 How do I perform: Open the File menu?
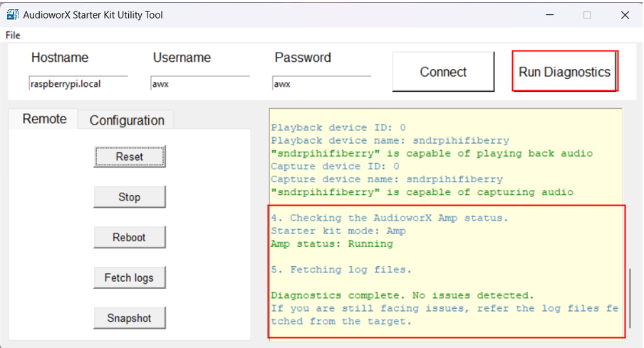point(13,36)
